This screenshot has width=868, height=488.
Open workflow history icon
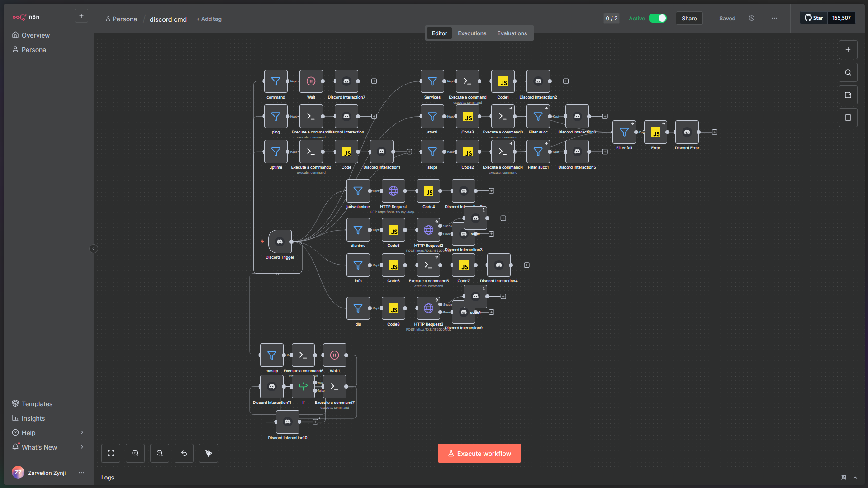pos(752,19)
